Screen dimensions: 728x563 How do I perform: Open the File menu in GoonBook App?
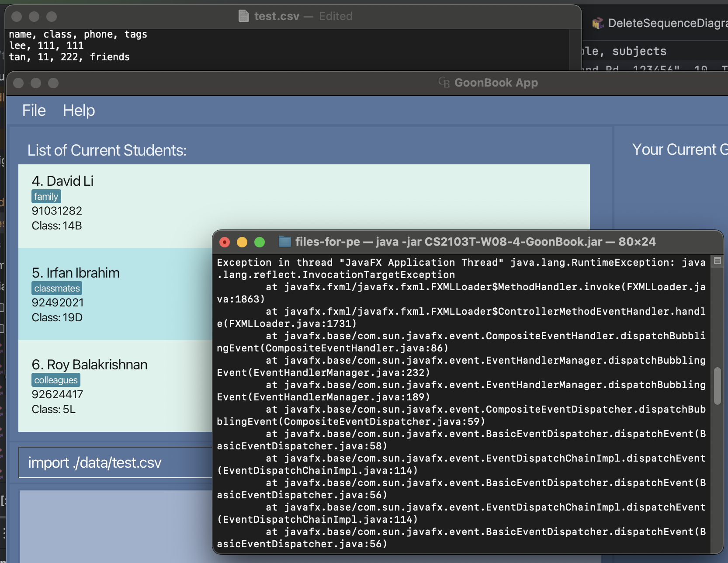(x=34, y=111)
